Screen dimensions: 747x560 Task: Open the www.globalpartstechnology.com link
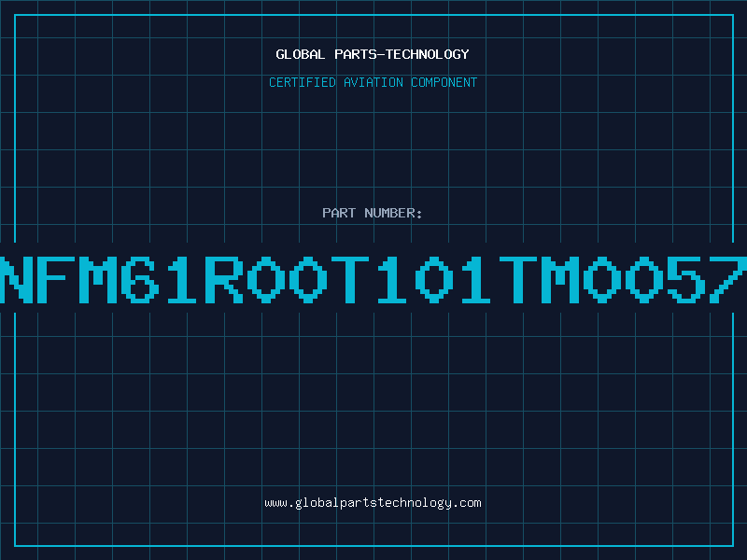click(x=373, y=503)
